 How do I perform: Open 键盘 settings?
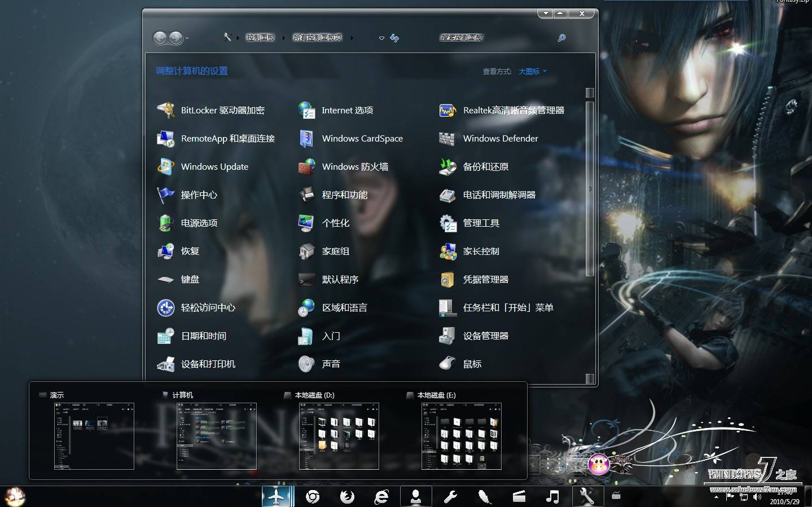[178, 279]
